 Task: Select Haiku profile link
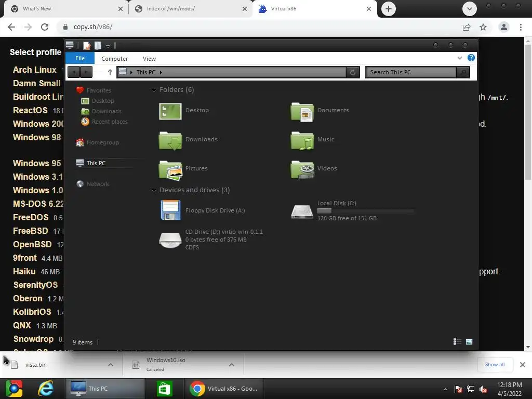pos(24,271)
